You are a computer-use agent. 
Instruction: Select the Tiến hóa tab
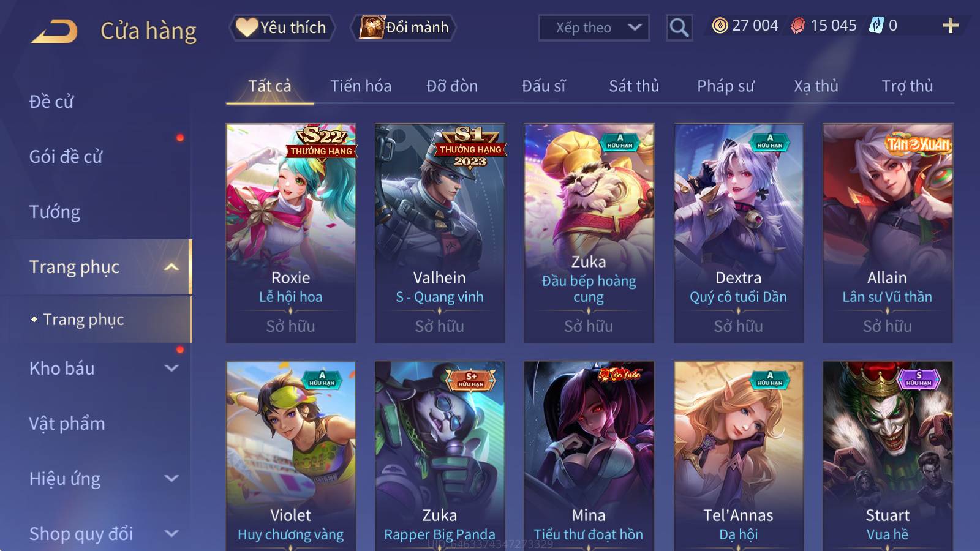[x=361, y=86]
